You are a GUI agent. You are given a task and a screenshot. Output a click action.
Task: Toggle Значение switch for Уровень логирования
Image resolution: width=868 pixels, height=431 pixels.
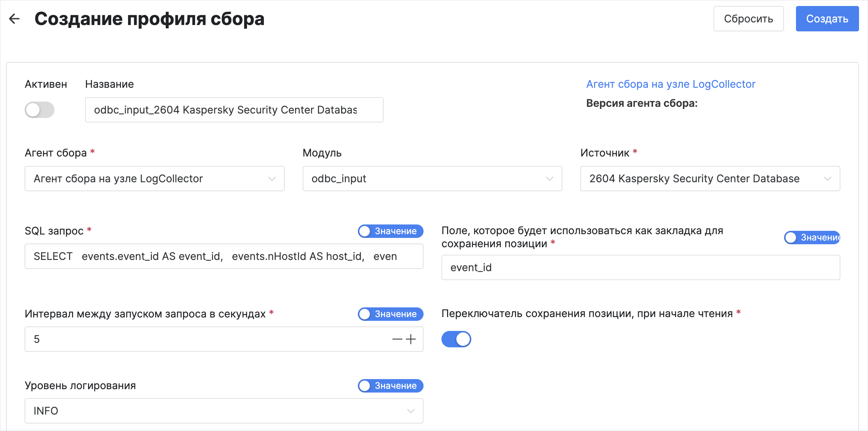[390, 386]
